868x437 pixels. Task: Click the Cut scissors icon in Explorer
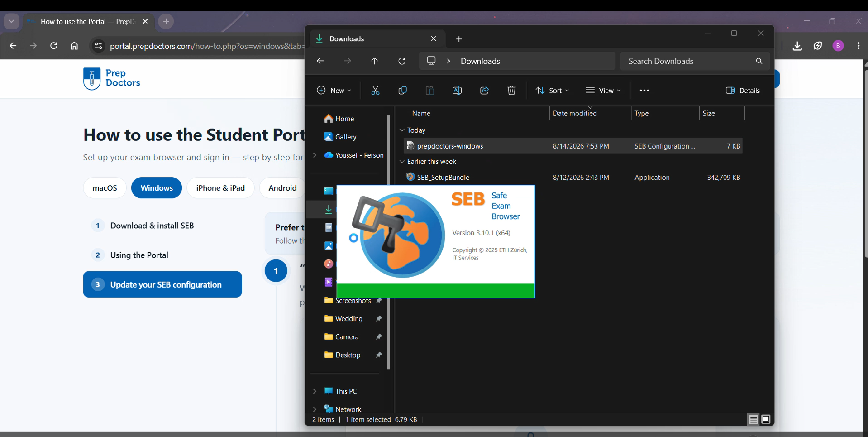coord(375,91)
